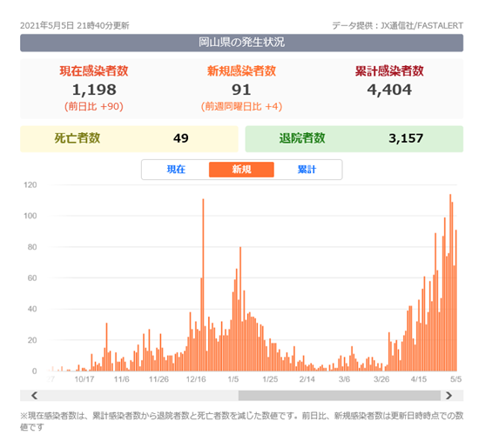Click the 新規感染者数 heading

click(x=241, y=71)
